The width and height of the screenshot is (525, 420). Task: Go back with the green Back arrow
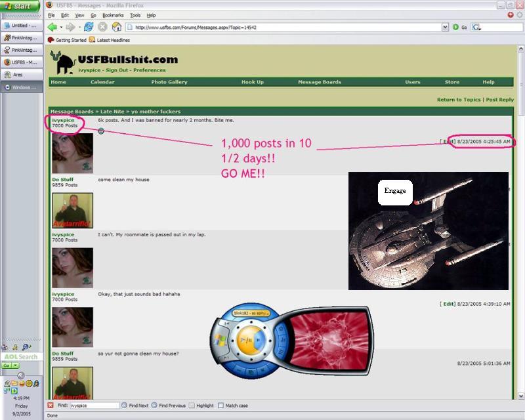52,27
